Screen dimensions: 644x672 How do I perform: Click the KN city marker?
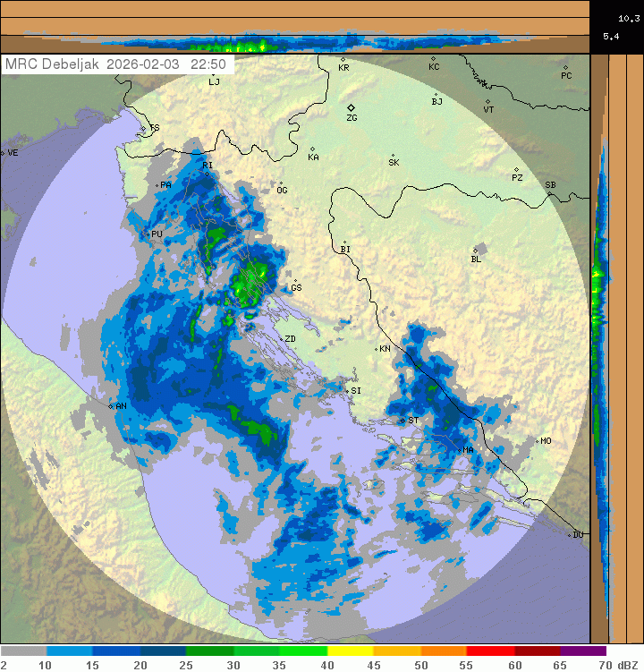pos(376,348)
